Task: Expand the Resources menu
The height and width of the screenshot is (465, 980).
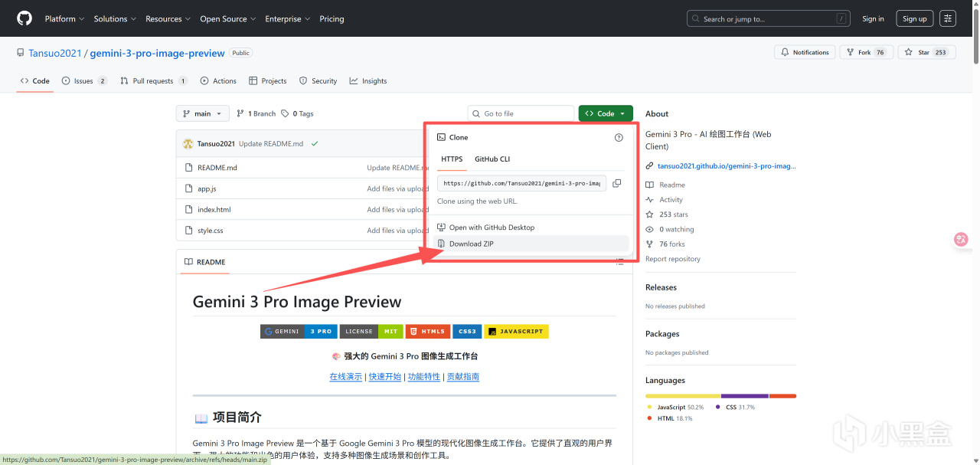Action: (168, 18)
